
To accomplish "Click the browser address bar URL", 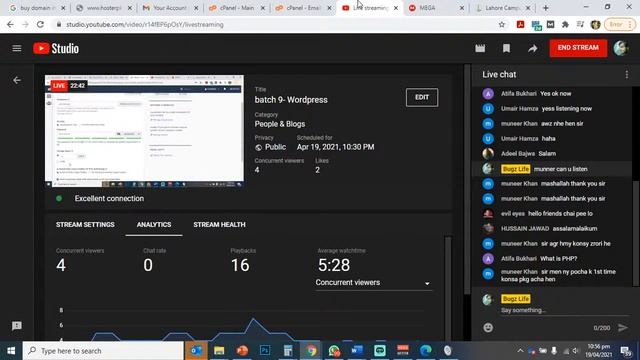I will click(145, 24).
